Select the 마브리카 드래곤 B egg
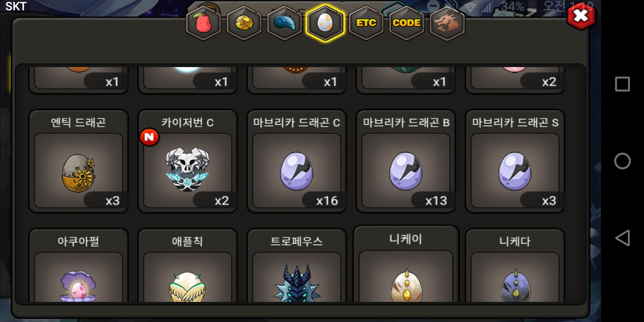This screenshot has width=644, height=322. 406,161
